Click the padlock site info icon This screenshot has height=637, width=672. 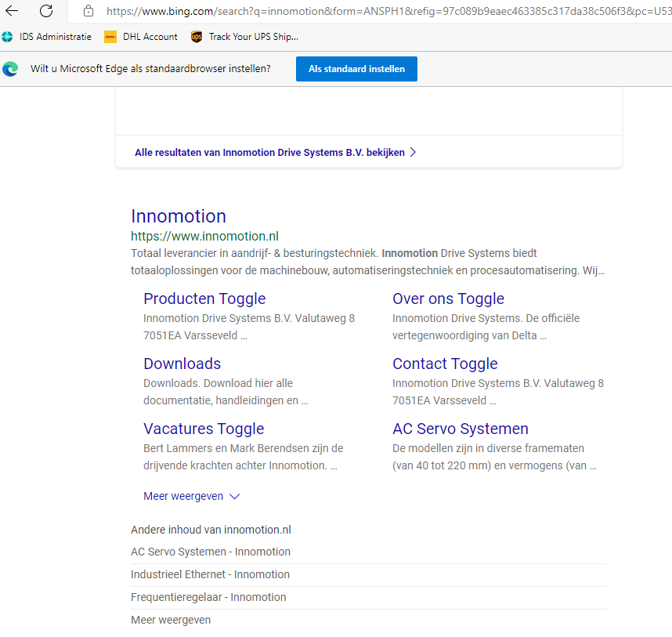[x=89, y=11]
